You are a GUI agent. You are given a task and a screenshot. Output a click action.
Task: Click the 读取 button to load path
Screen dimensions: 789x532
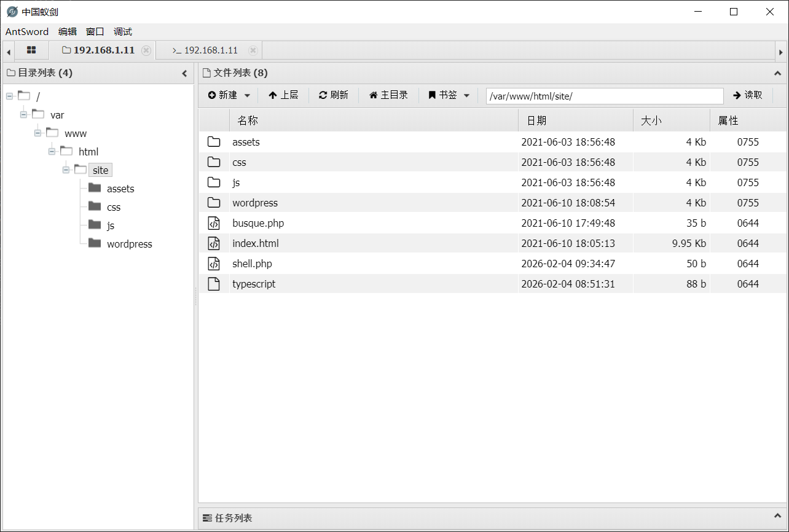tap(747, 95)
